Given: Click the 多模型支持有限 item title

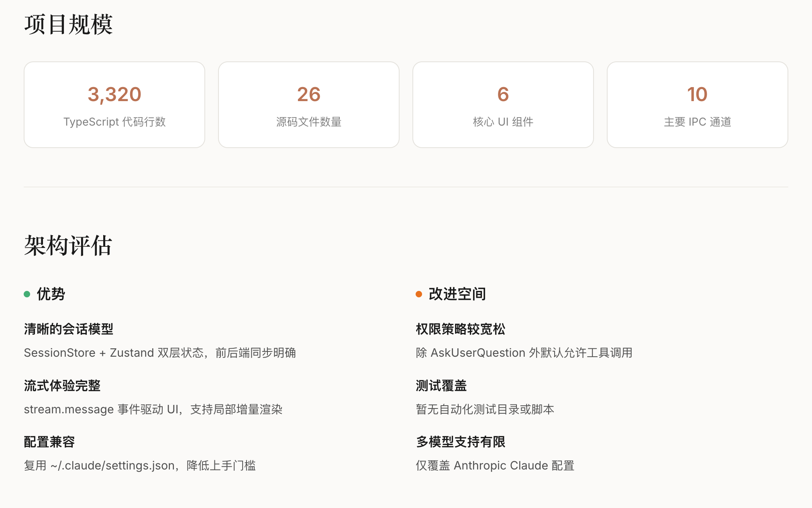Looking at the screenshot, I should 461,442.
